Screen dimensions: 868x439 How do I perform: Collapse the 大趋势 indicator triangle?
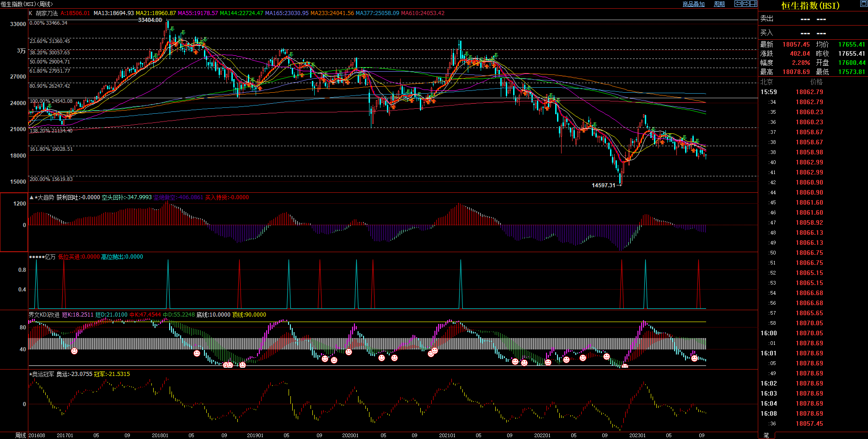click(x=32, y=197)
